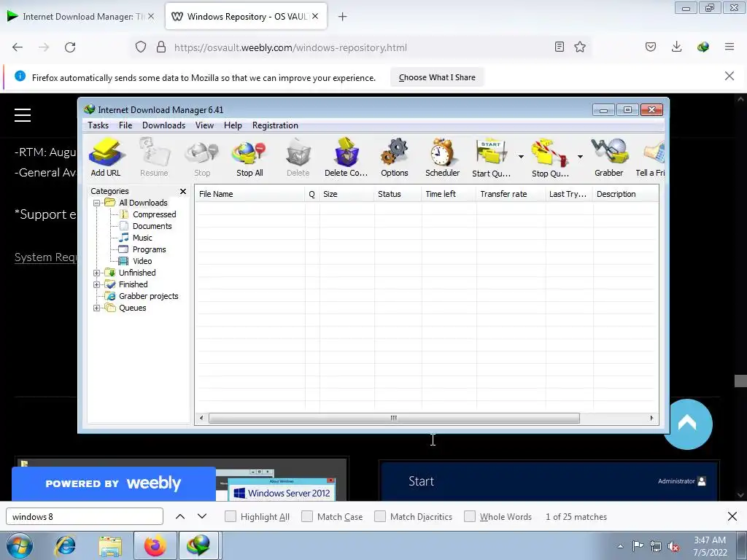Open the Tasks menu

pyautogui.click(x=98, y=125)
